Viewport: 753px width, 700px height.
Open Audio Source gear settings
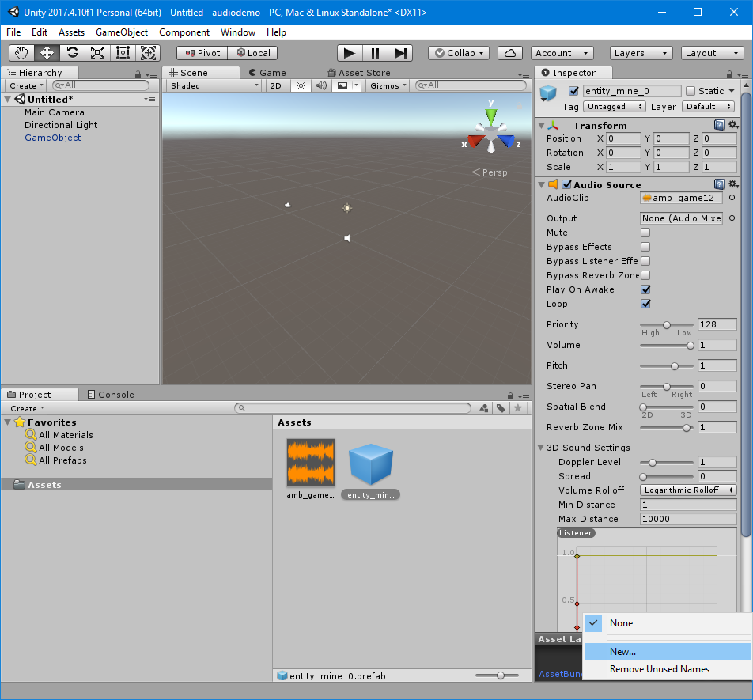click(x=733, y=184)
